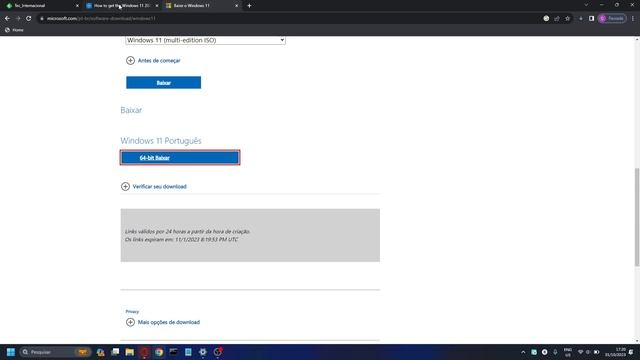640x360 pixels.
Task: Open the clock and date in taskbar
Action: 616,352
